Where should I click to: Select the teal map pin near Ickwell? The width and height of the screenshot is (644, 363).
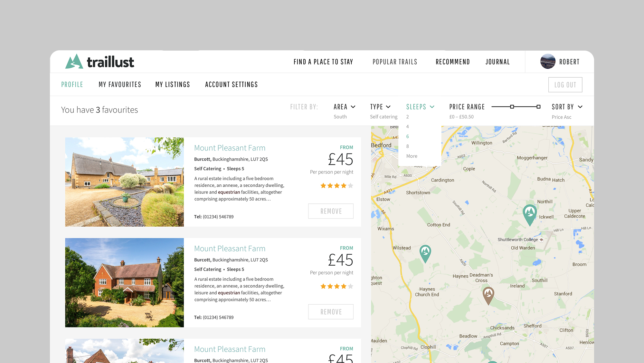click(x=529, y=215)
